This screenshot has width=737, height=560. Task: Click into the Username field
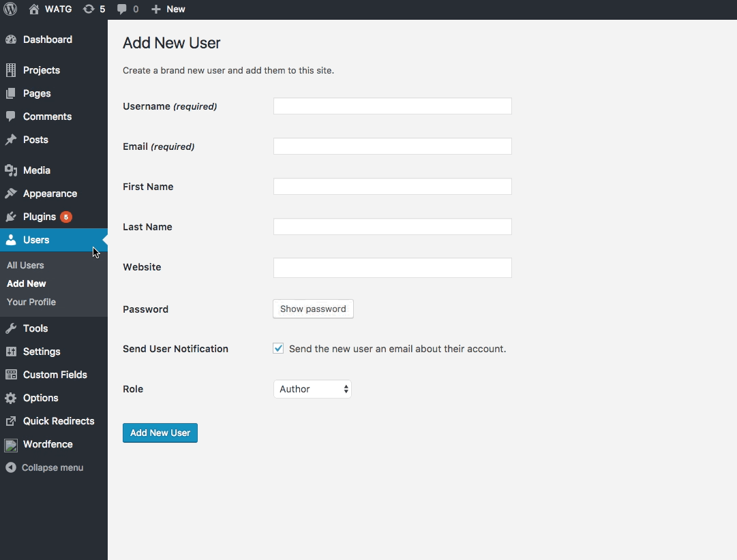[x=392, y=106]
